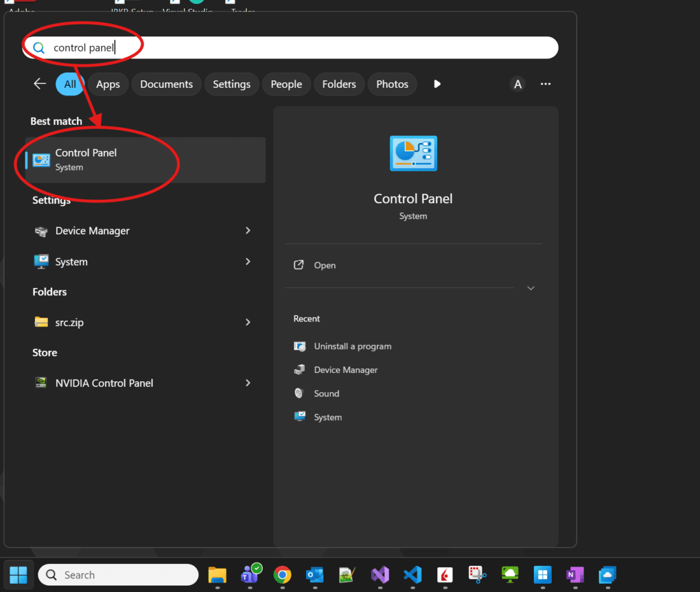Screen dimensions: 700x592
Task: Expand more actions chevron below Open
Action: click(531, 288)
